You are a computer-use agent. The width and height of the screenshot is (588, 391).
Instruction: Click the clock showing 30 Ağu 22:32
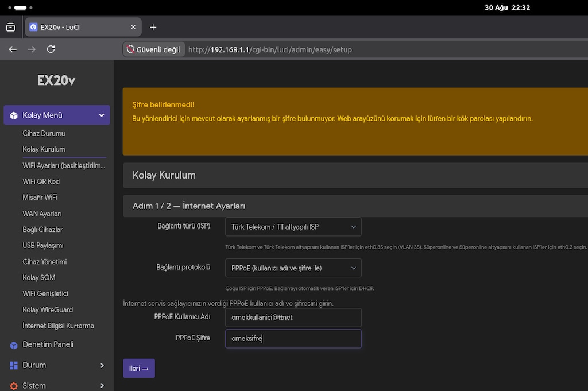pos(508,7)
